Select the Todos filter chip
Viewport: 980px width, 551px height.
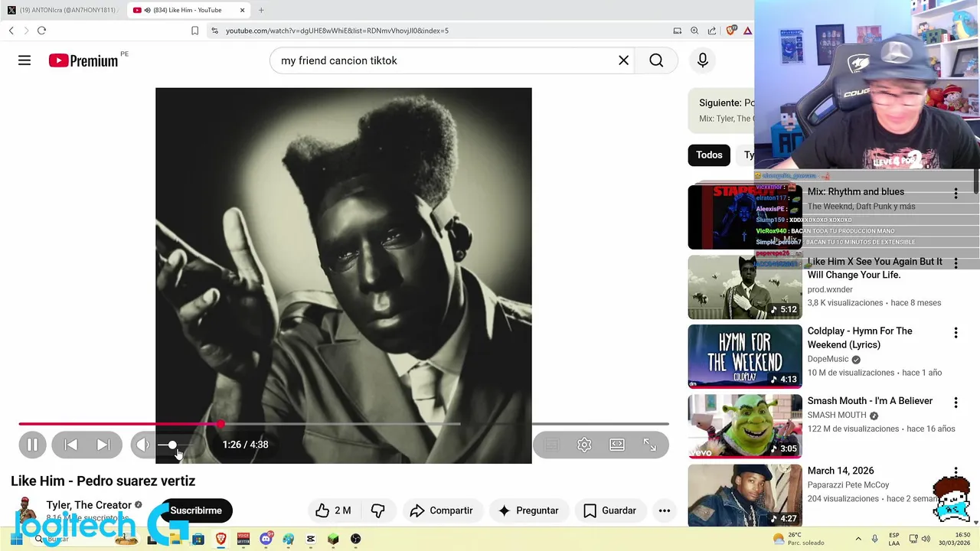pos(709,155)
